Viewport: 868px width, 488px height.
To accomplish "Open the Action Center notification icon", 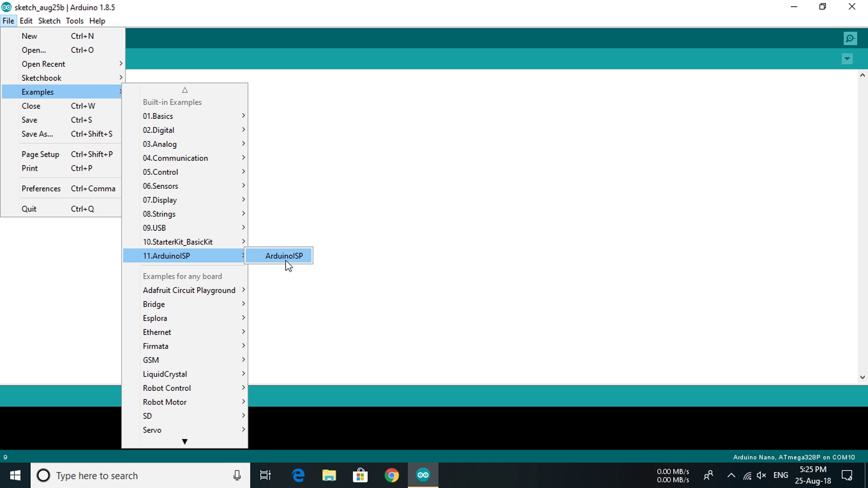I will point(847,475).
